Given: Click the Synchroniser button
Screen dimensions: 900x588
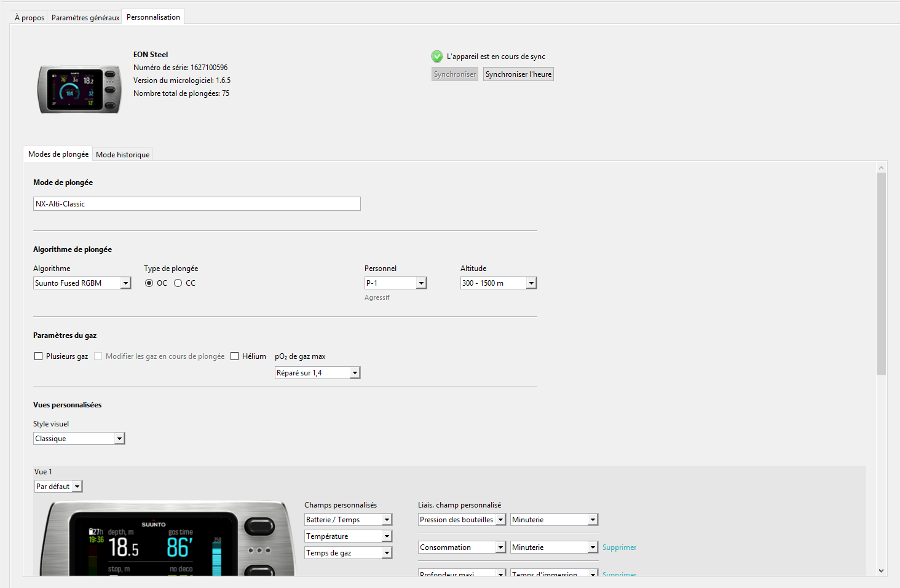Looking at the screenshot, I should tap(455, 74).
